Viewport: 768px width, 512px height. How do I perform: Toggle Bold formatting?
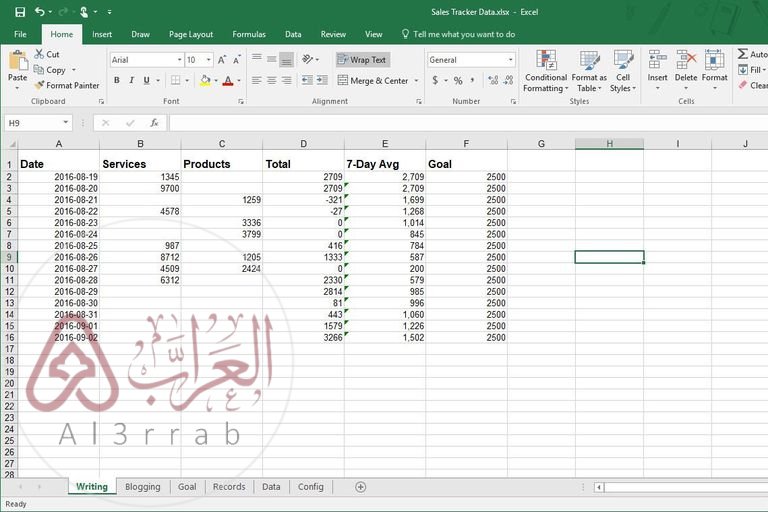pyautogui.click(x=117, y=81)
